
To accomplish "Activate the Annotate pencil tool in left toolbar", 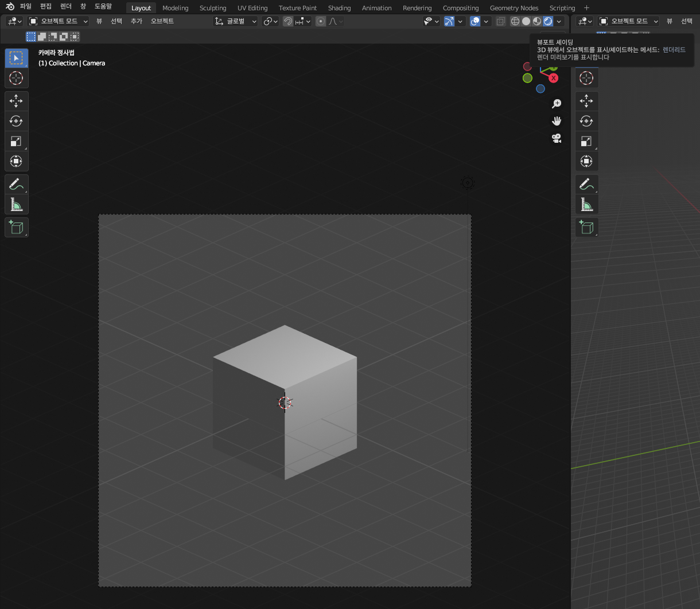I will tap(16, 184).
